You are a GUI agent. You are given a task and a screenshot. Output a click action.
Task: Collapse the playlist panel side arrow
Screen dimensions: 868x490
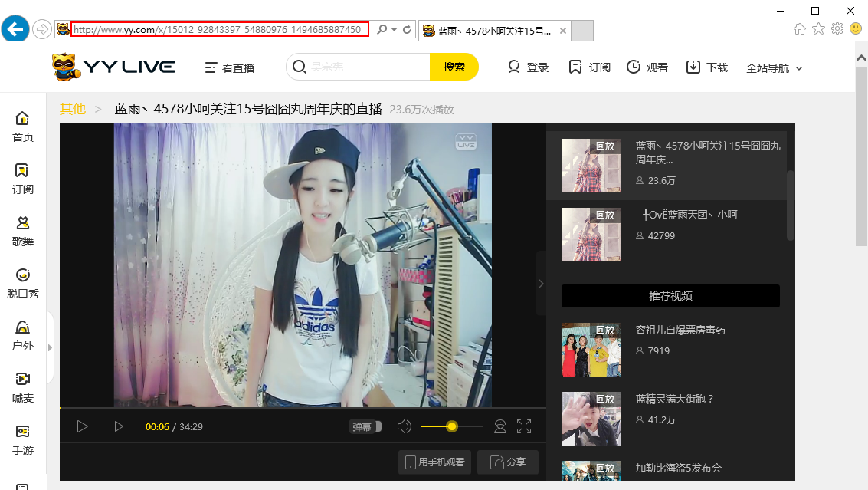tap(542, 284)
